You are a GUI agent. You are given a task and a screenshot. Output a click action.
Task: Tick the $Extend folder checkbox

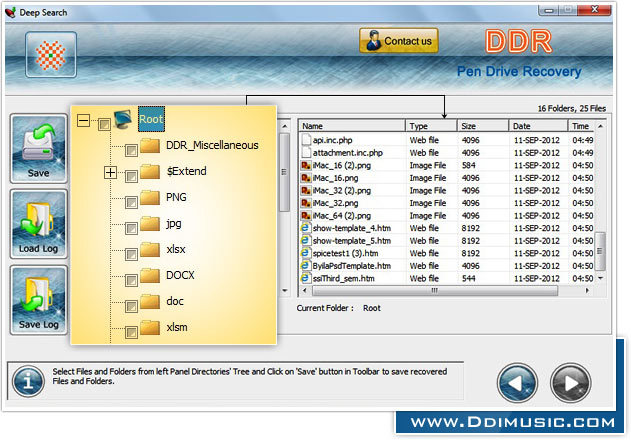131,176
